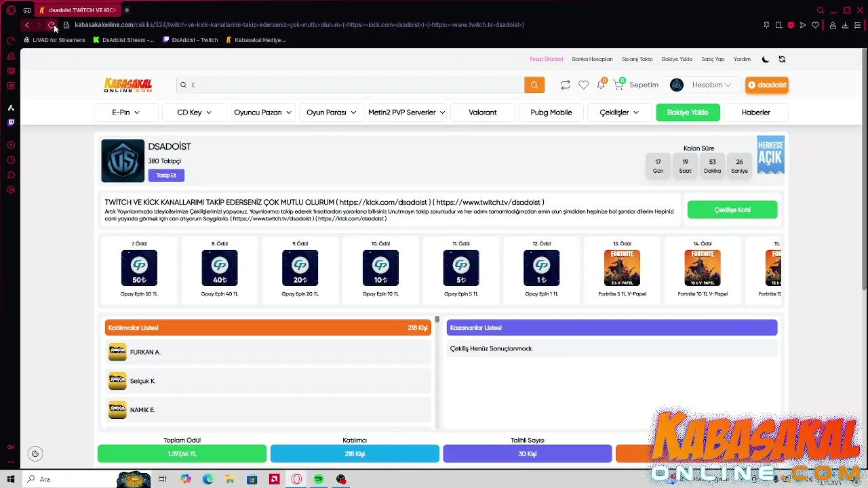Click the green Bakiye Yükle nav button
Screen dimensions: 868x488
click(688, 113)
